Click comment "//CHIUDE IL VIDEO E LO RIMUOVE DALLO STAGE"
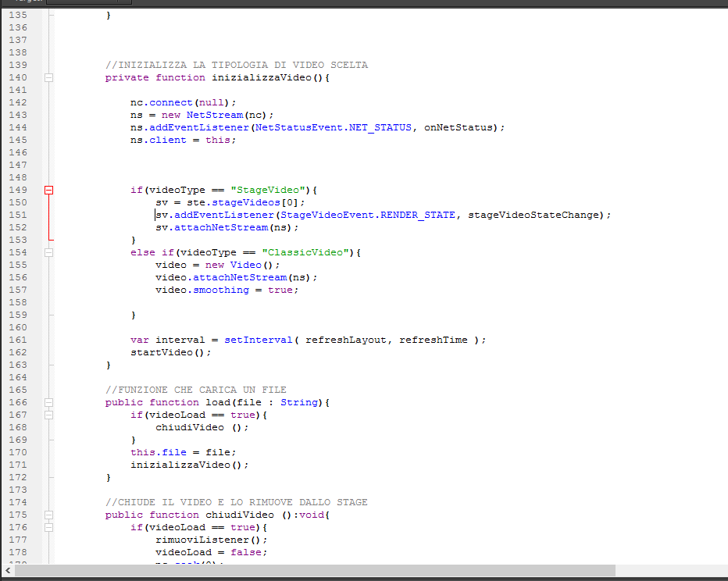This screenshot has width=728, height=581. pos(237,502)
